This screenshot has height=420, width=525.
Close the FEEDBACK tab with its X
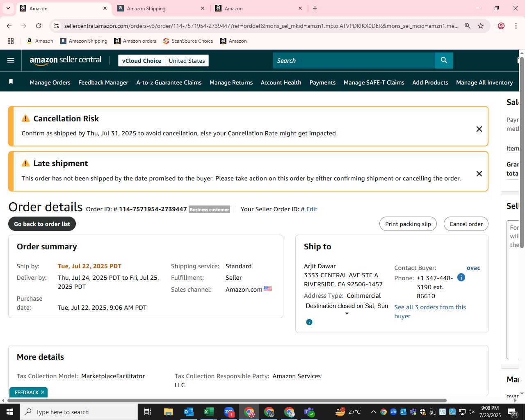[x=43, y=393]
